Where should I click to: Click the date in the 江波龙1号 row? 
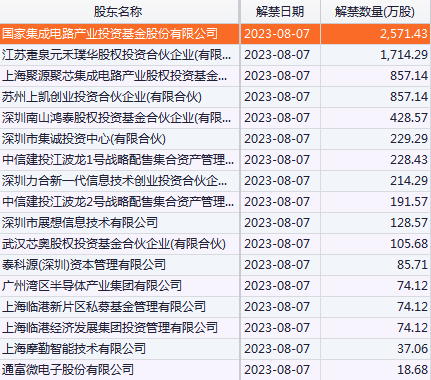pos(277,160)
